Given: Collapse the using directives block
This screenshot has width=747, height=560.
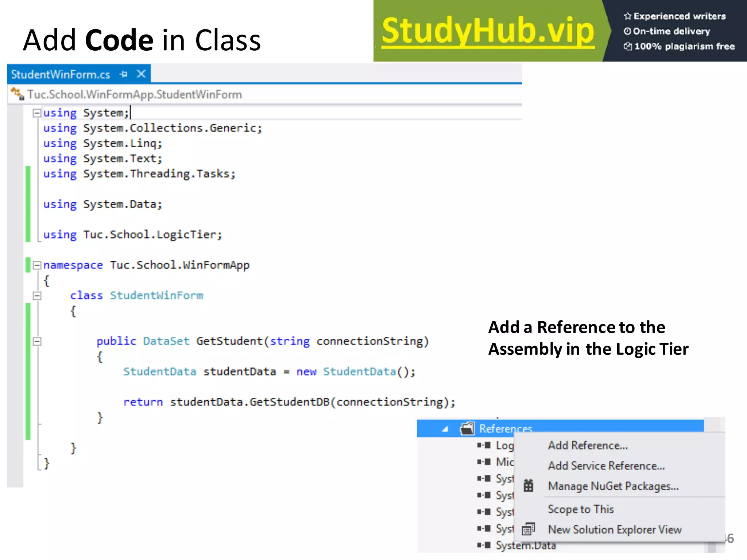Looking at the screenshot, I should click(x=36, y=113).
